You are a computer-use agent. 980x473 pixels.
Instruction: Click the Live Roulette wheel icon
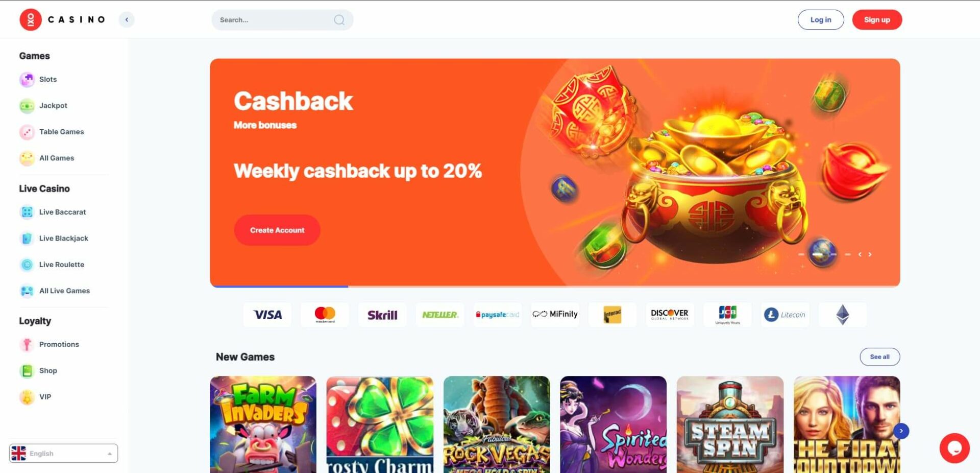coord(27,265)
